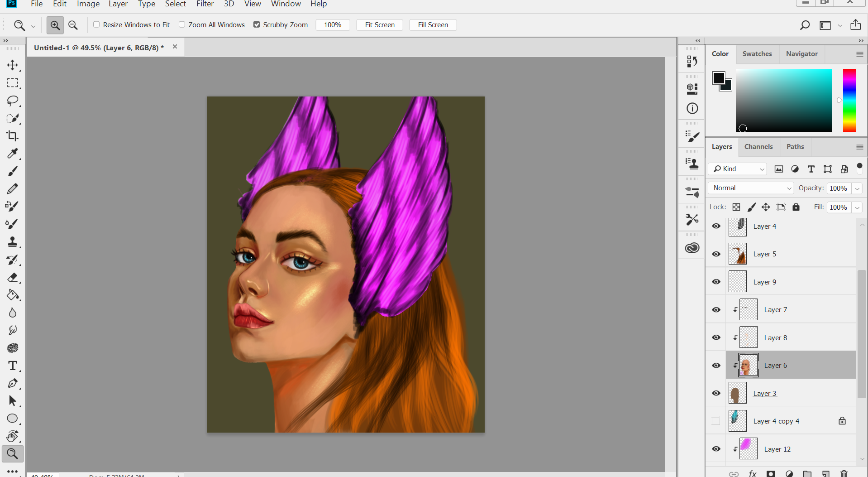Viewport: 868px width, 477px height.
Task: Select the Paint Bucket tool
Action: point(13,295)
